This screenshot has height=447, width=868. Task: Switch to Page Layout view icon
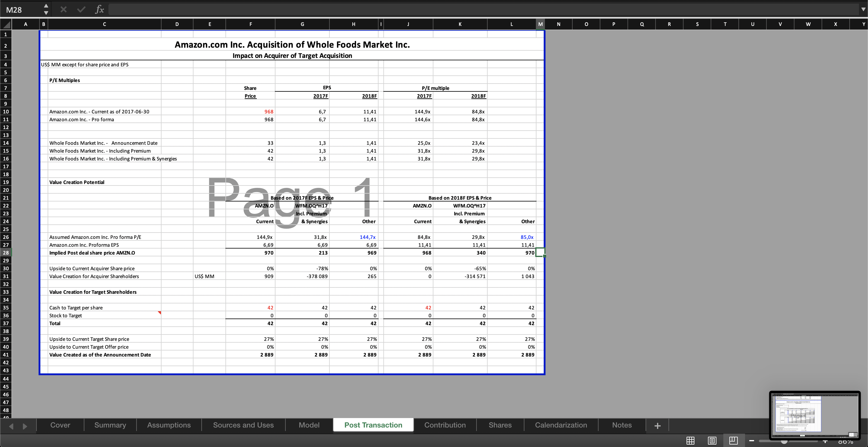(712, 440)
